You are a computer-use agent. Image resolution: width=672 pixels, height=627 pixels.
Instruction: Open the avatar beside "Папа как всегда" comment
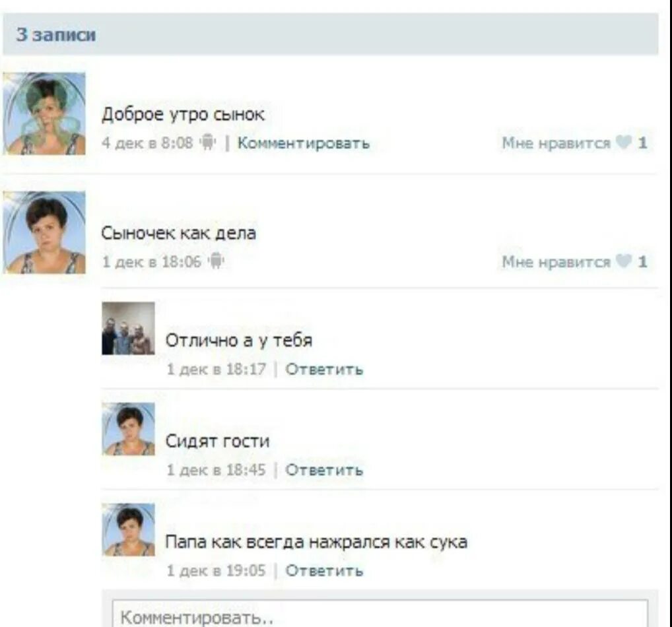coord(128,530)
